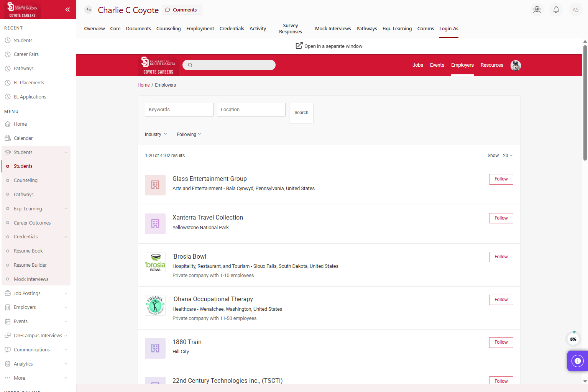The width and height of the screenshot is (588, 392).
Task: Click the Calendar icon in the sidebar
Action: [8, 138]
